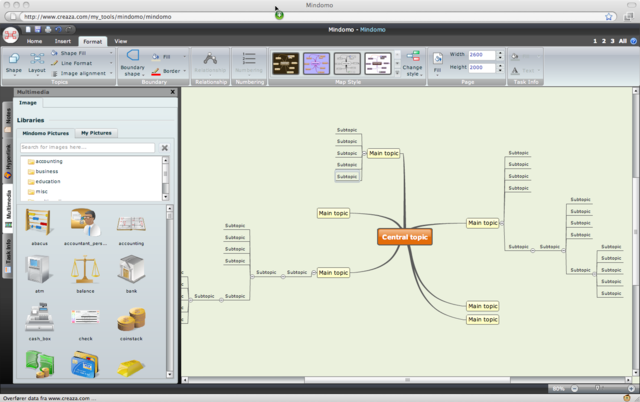
Task: Open the View ribbon tab
Action: point(120,41)
